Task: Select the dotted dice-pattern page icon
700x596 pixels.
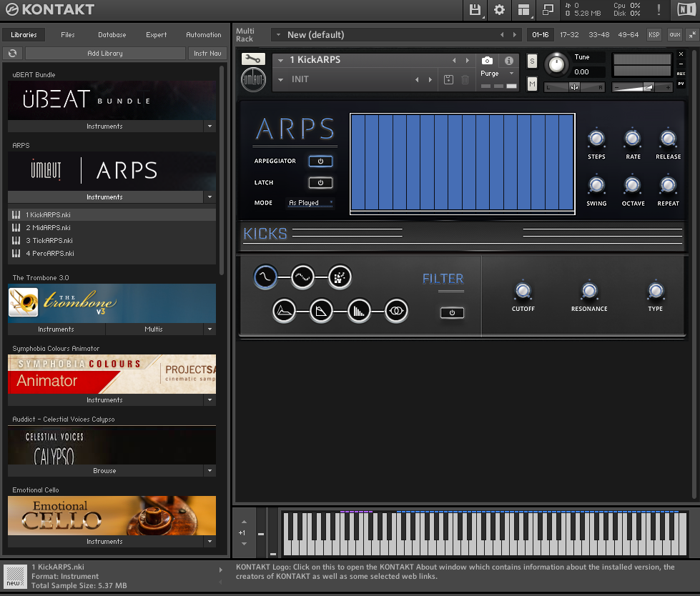Action: pyautogui.click(x=340, y=277)
